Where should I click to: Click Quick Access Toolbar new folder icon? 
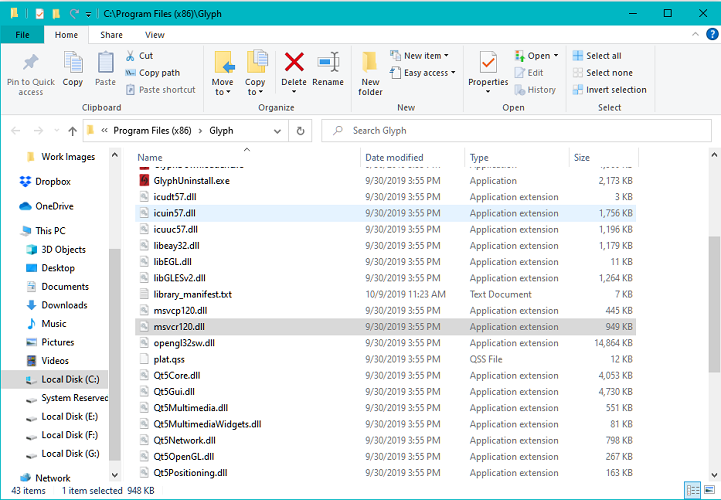tap(56, 14)
